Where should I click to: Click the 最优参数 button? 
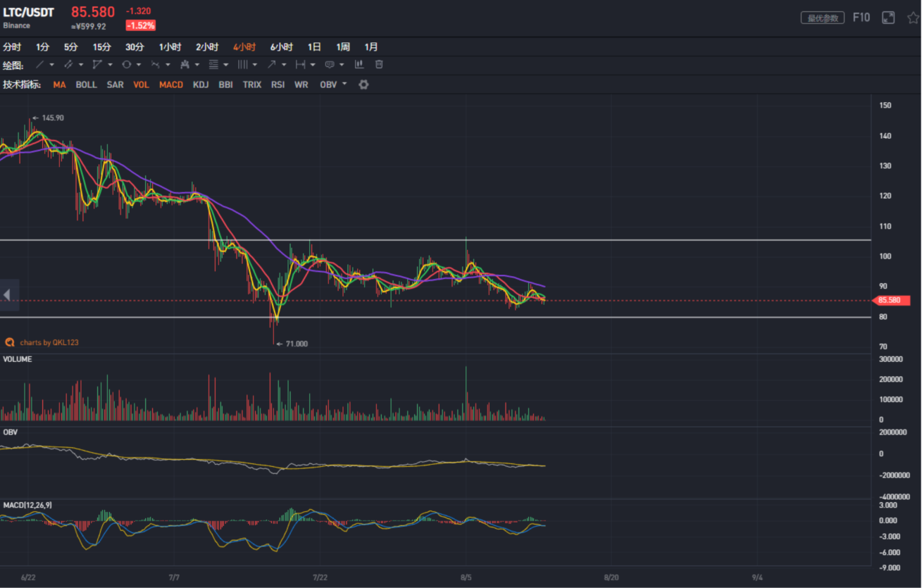click(822, 18)
